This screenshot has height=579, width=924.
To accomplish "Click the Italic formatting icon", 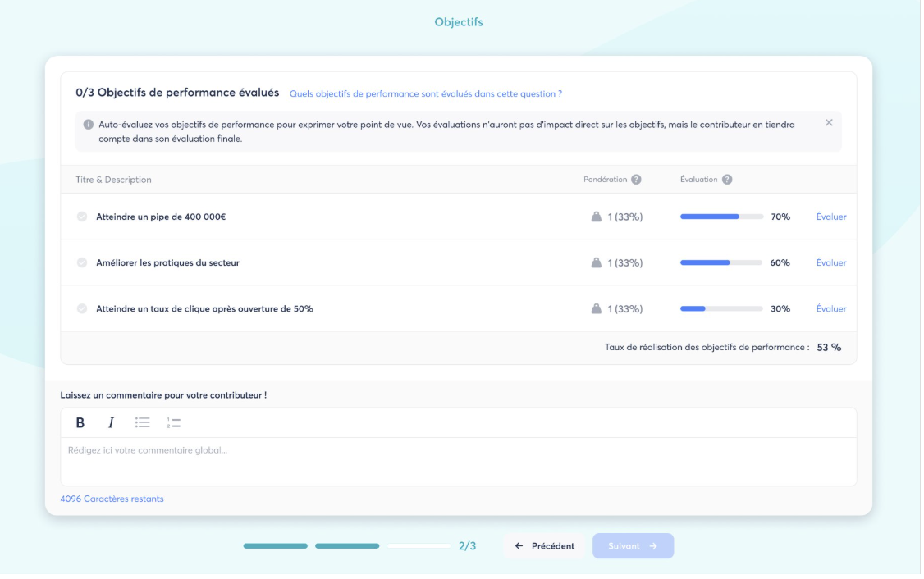I will tap(111, 423).
